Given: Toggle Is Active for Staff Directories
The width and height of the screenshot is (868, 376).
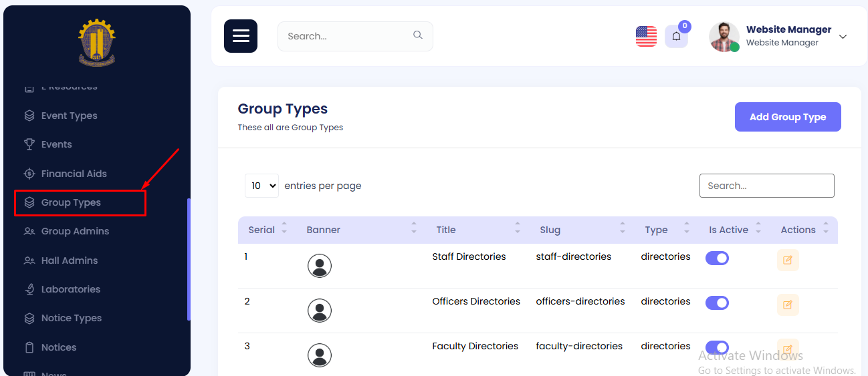Looking at the screenshot, I should [x=717, y=258].
